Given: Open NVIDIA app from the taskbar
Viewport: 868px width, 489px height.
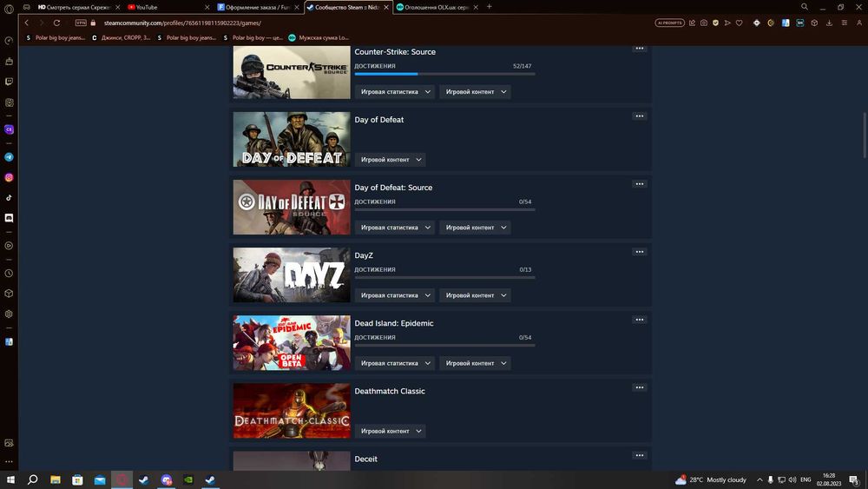Looking at the screenshot, I should point(188,479).
